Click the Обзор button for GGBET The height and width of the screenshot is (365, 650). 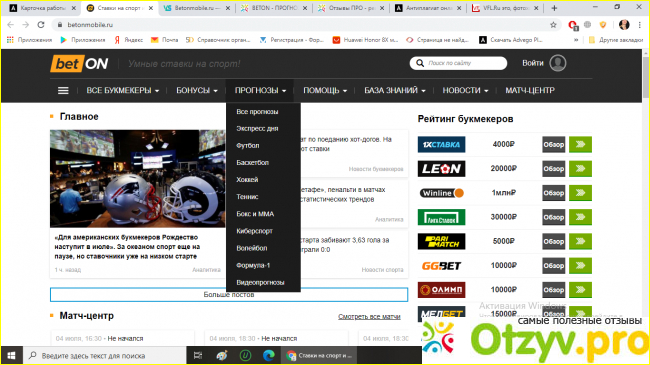click(554, 265)
